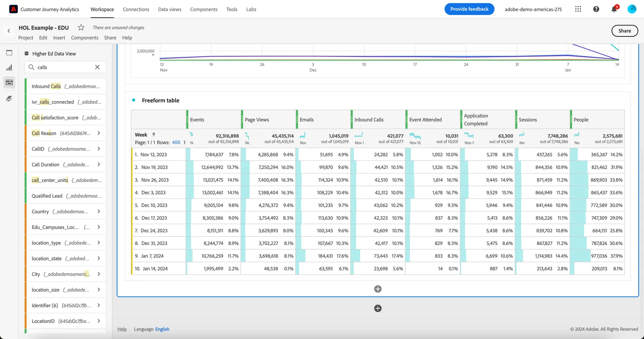The height and width of the screenshot is (339, 644).
Task: Open the Insert menu
Action: [59, 38]
